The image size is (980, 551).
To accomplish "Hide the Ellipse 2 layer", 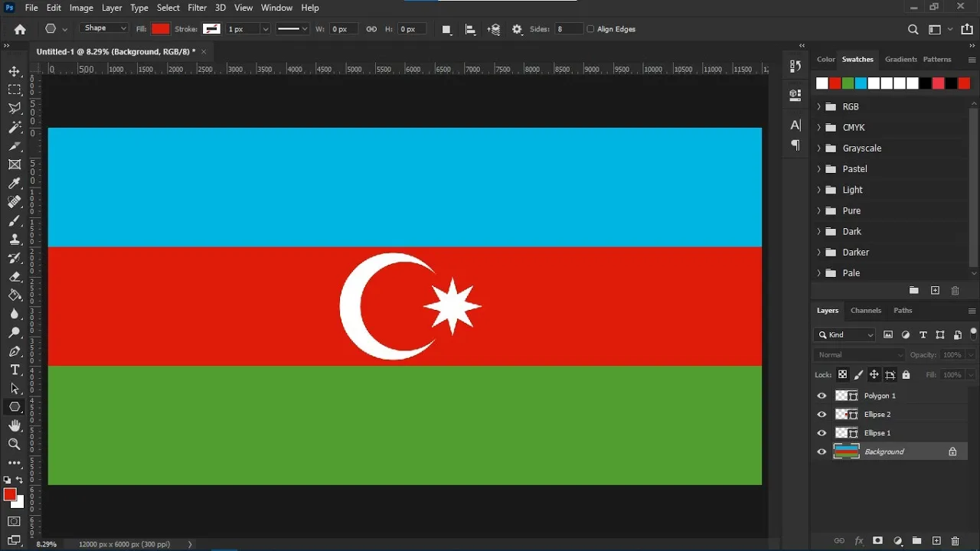I will pos(822,414).
